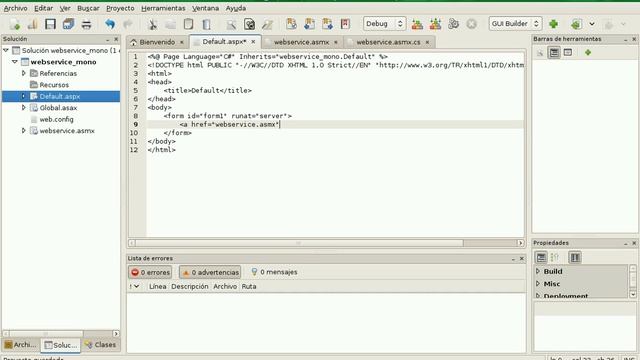Toggle the 0 advertencias filter
The image size is (640, 360).
(x=210, y=272)
